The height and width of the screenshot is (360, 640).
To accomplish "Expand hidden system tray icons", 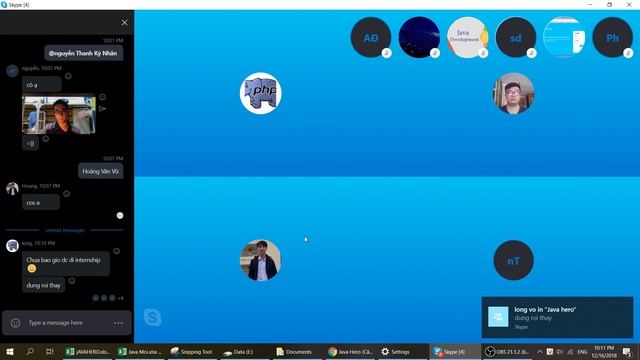I will coord(540,351).
